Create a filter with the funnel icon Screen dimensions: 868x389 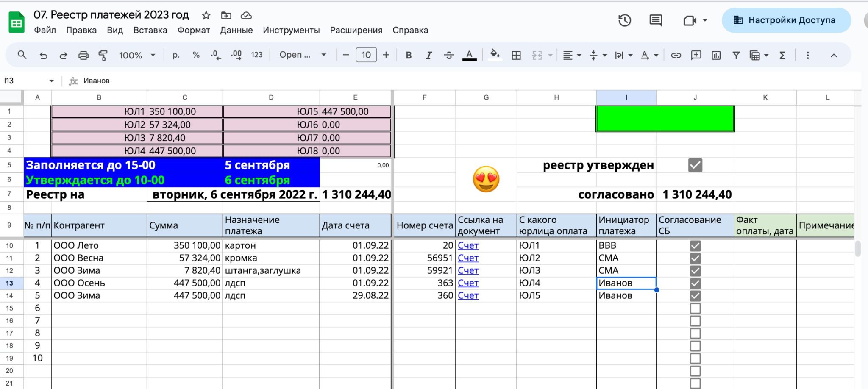(736, 55)
